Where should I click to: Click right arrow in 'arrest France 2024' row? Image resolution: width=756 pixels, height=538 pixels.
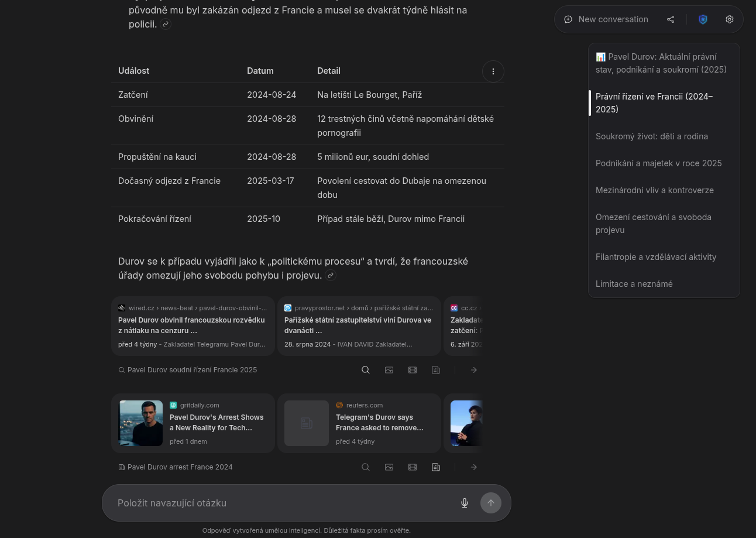(474, 467)
